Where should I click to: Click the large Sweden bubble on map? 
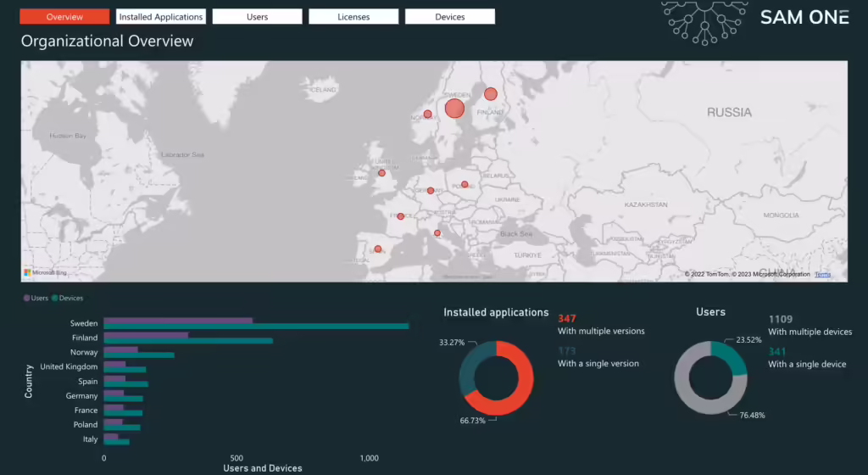click(454, 109)
